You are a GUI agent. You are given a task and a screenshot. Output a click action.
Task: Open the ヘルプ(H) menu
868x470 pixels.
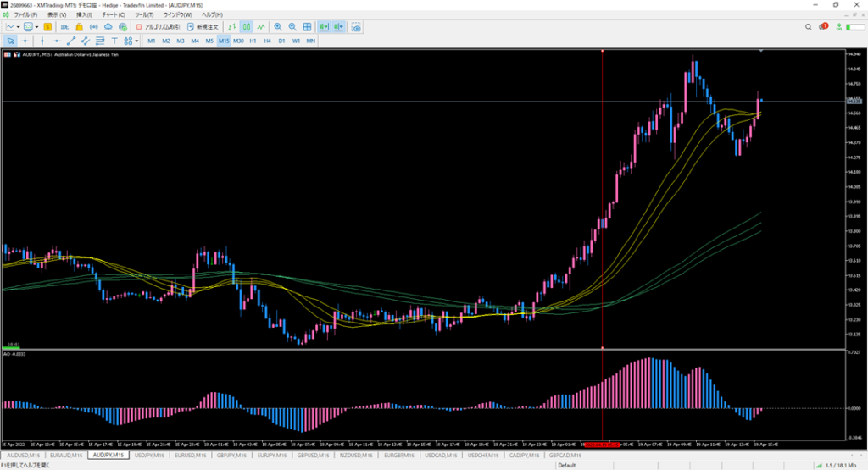point(212,15)
